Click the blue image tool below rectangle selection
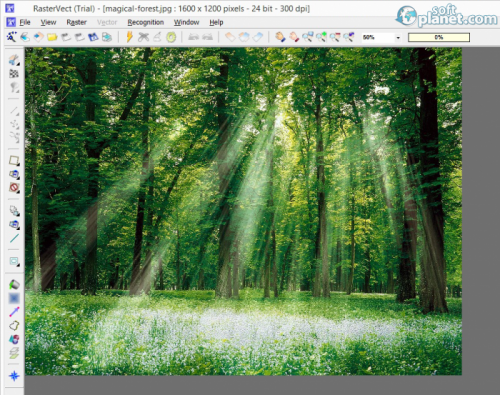500x395 pixels. click(14, 174)
